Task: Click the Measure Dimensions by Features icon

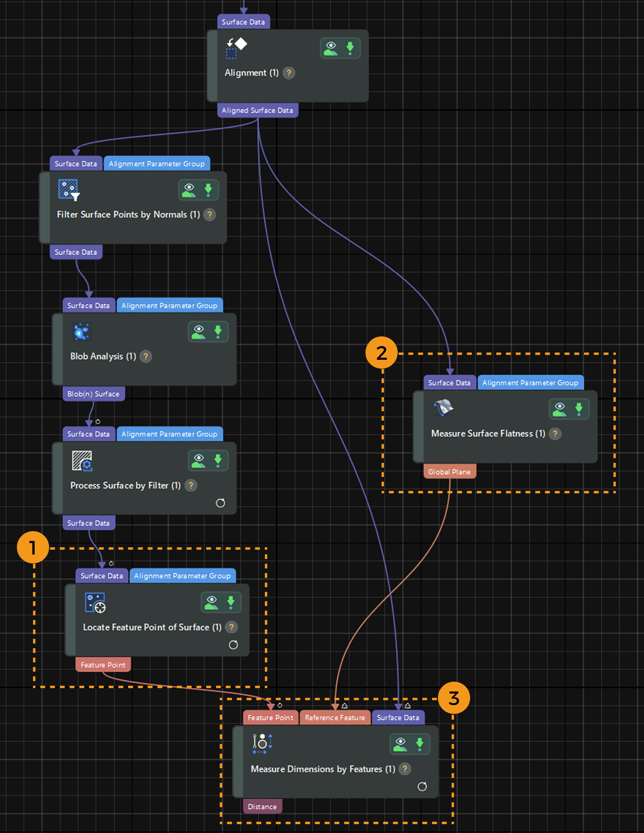Action: pos(262,744)
